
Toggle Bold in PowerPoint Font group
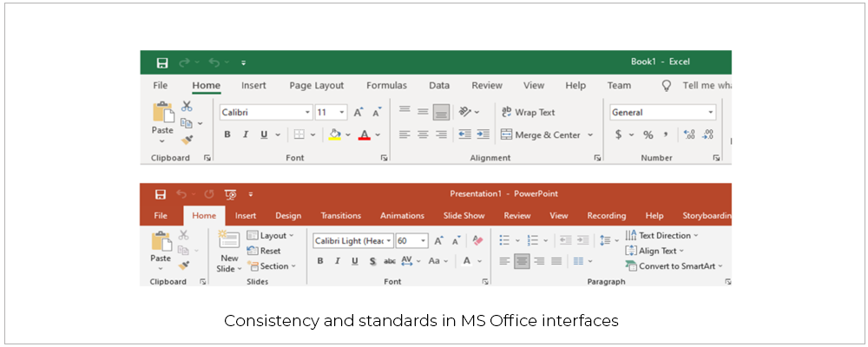(320, 261)
